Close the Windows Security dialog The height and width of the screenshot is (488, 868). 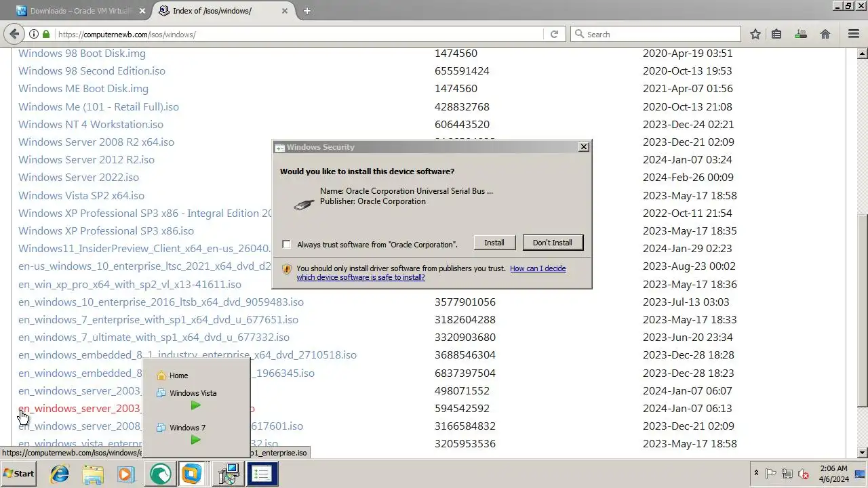coord(583,147)
